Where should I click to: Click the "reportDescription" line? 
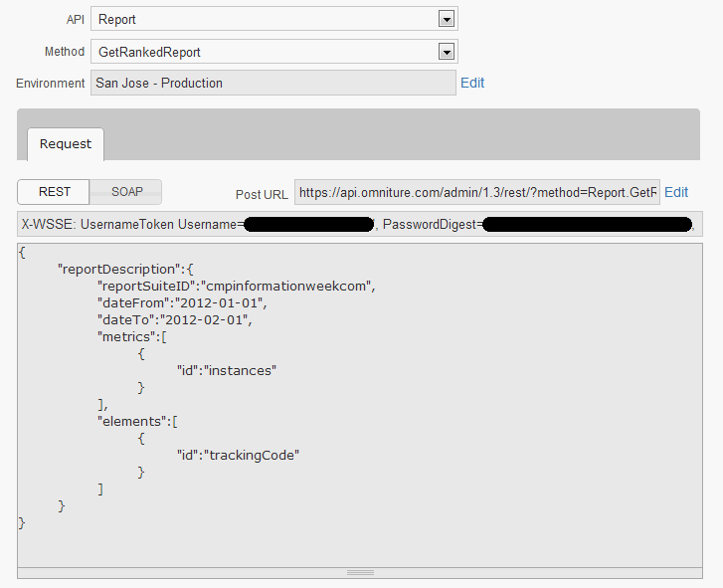[x=125, y=270]
